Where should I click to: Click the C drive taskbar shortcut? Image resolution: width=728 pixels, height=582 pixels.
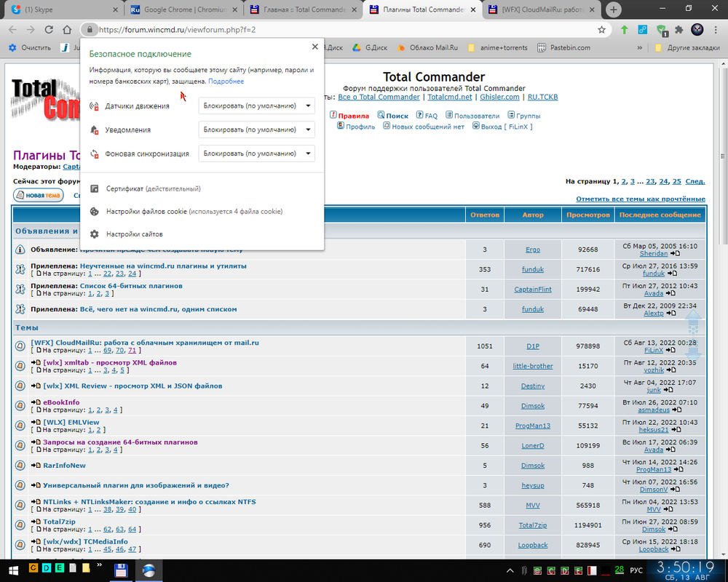33,567
